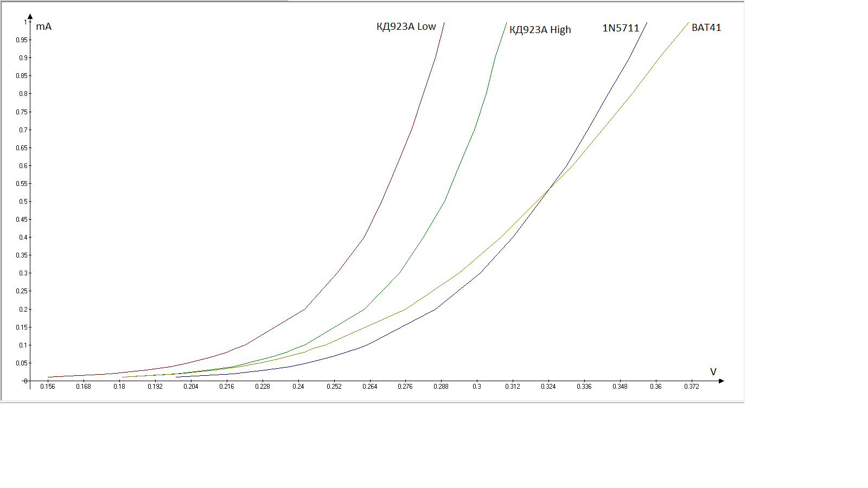Click the 0.36 voltage axis tick

pos(656,387)
